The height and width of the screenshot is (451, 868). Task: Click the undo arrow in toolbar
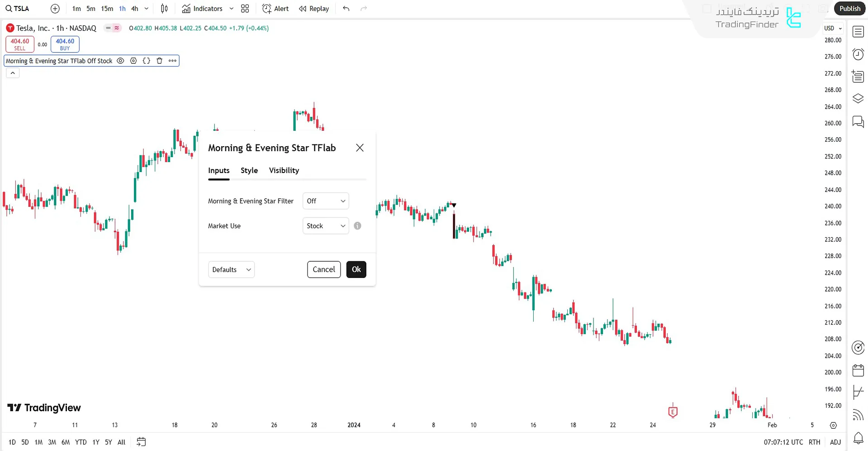pos(346,9)
